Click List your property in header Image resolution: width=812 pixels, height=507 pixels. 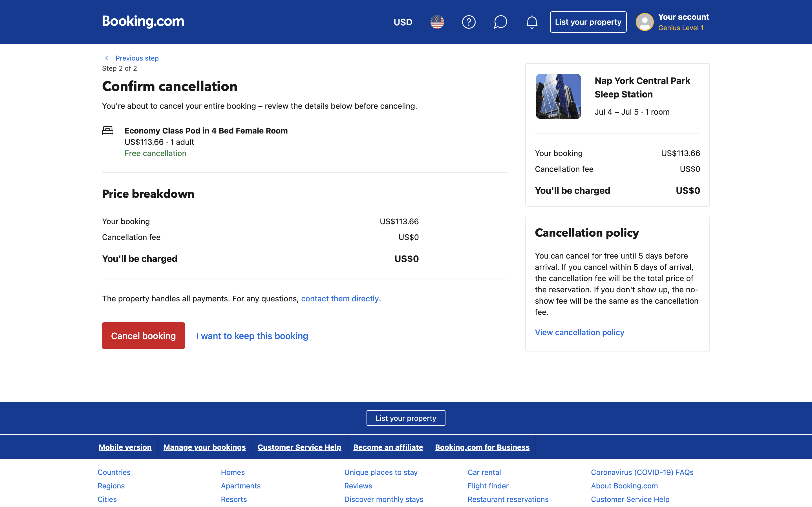[588, 22]
